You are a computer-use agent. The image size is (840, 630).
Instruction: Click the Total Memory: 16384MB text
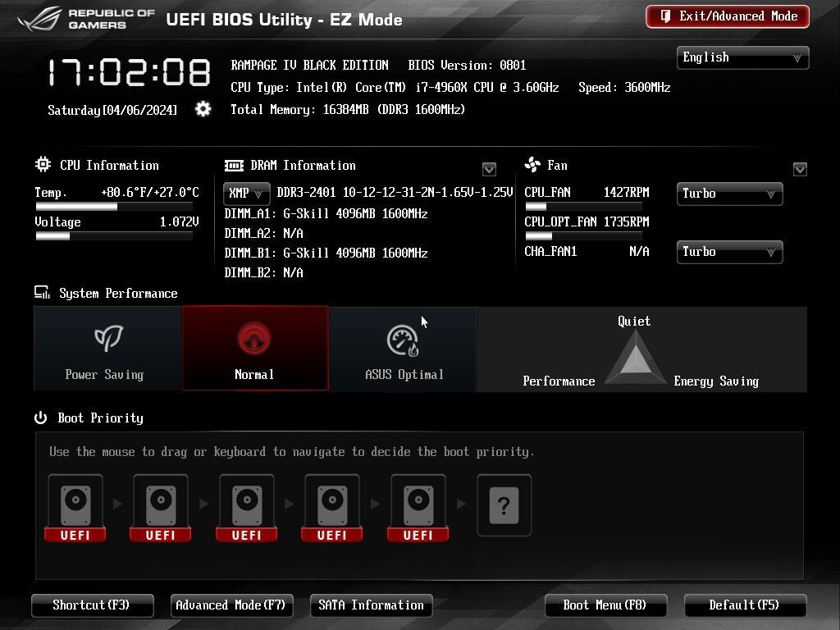point(348,109)
